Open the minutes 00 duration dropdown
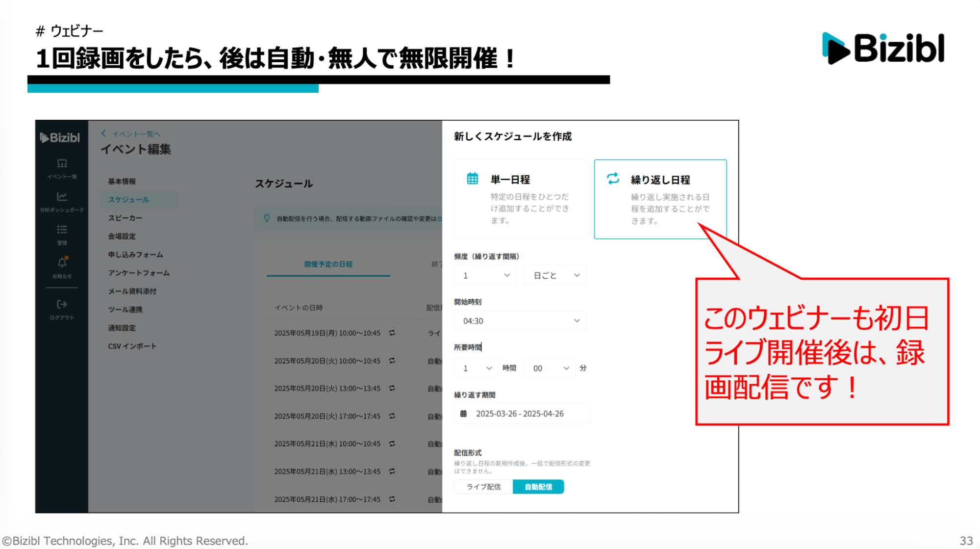 tap(550, 368)
